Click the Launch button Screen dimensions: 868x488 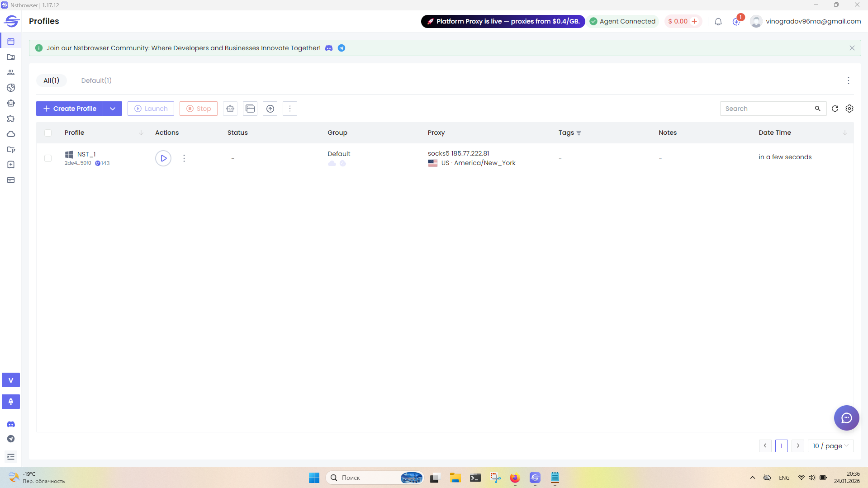(151, 109)
